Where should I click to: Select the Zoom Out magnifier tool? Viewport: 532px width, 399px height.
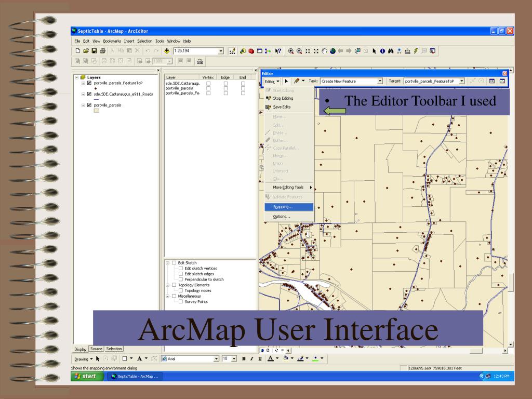[x=299, y=51]
